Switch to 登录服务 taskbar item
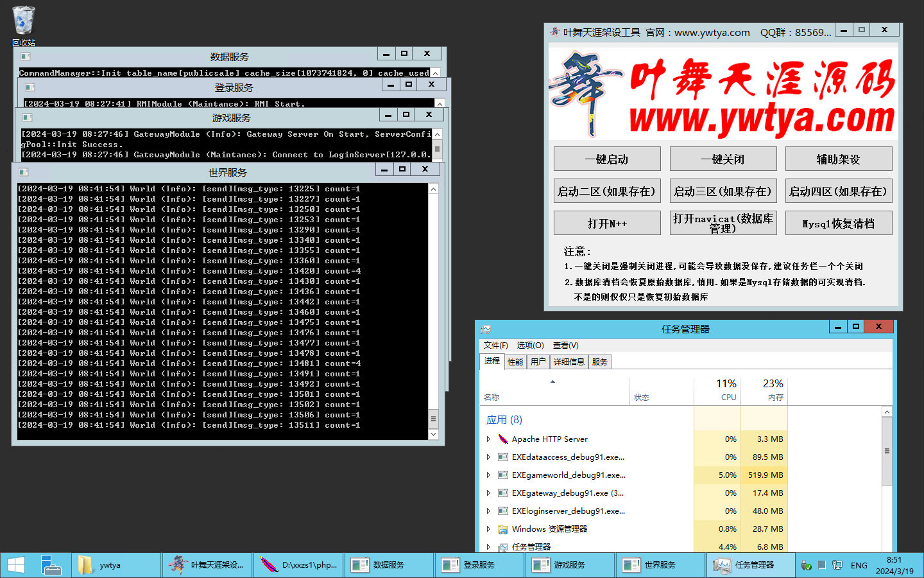The image size is (924, 578). 479,565
